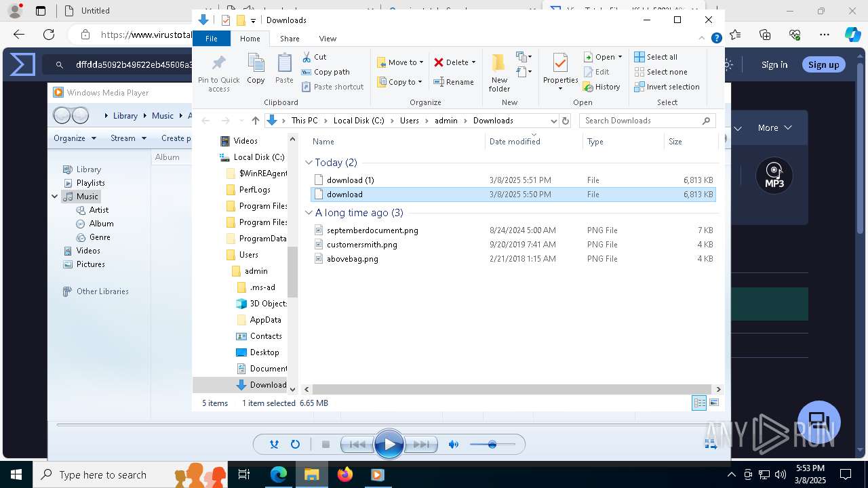
Task: Create a New folder
Action: [x=499, y=73]
